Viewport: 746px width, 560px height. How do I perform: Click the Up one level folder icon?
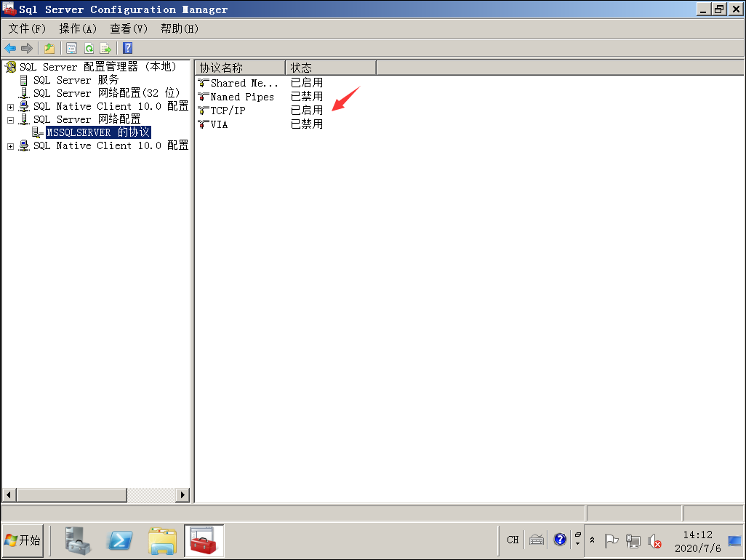49,48
